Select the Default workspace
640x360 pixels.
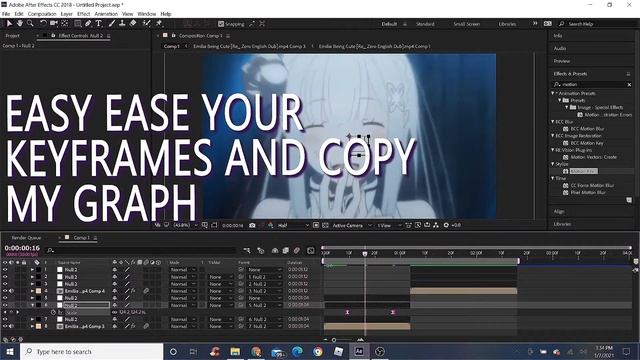point(389,24)
